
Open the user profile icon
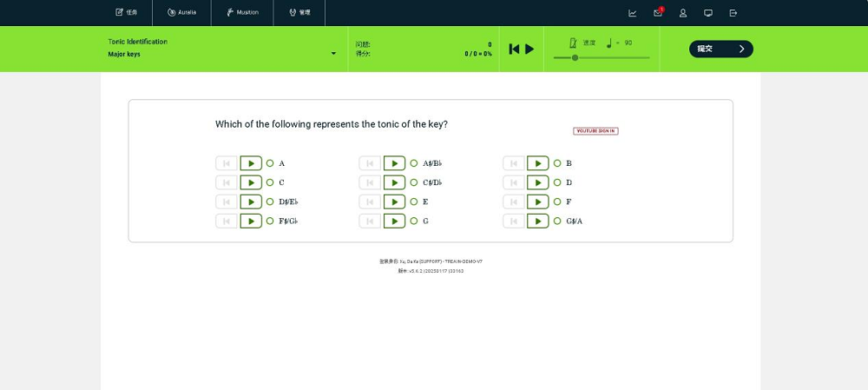pos(683,13)
